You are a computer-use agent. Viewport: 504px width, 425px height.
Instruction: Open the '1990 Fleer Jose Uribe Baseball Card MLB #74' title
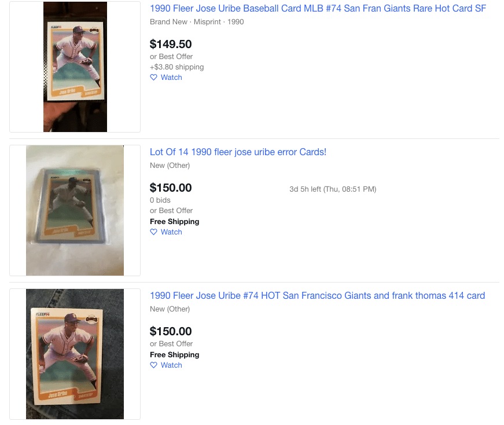318,9
